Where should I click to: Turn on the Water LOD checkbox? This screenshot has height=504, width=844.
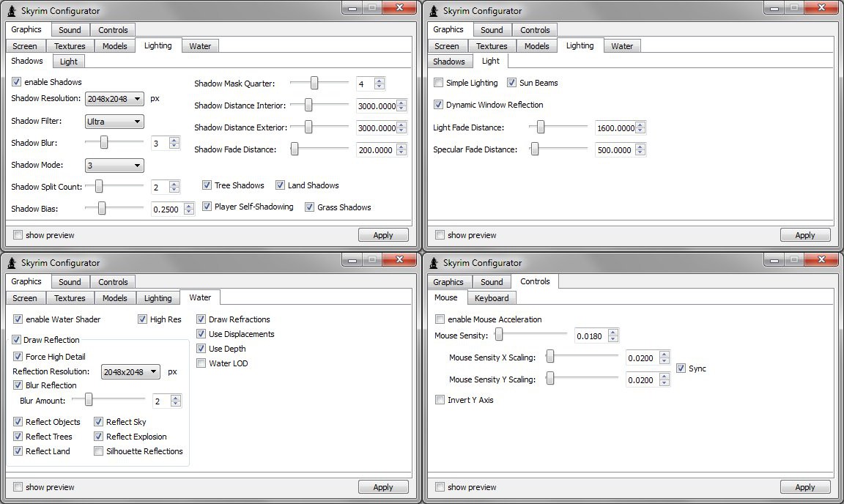coord(201,363)
